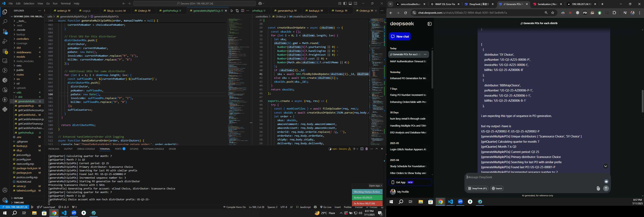The height and width of the screenshot is (217, 644).
Task: Bookmark this page with the star icon
Action: tap(553, 13)
